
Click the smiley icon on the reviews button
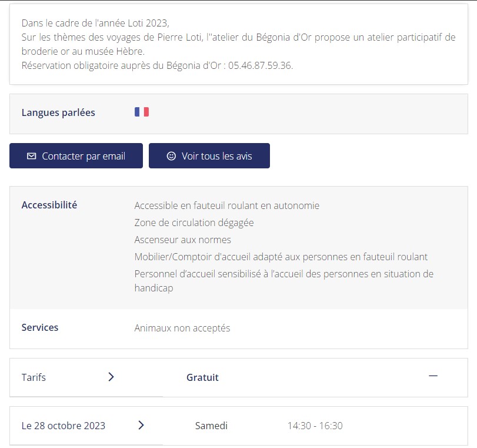[171, 156]
